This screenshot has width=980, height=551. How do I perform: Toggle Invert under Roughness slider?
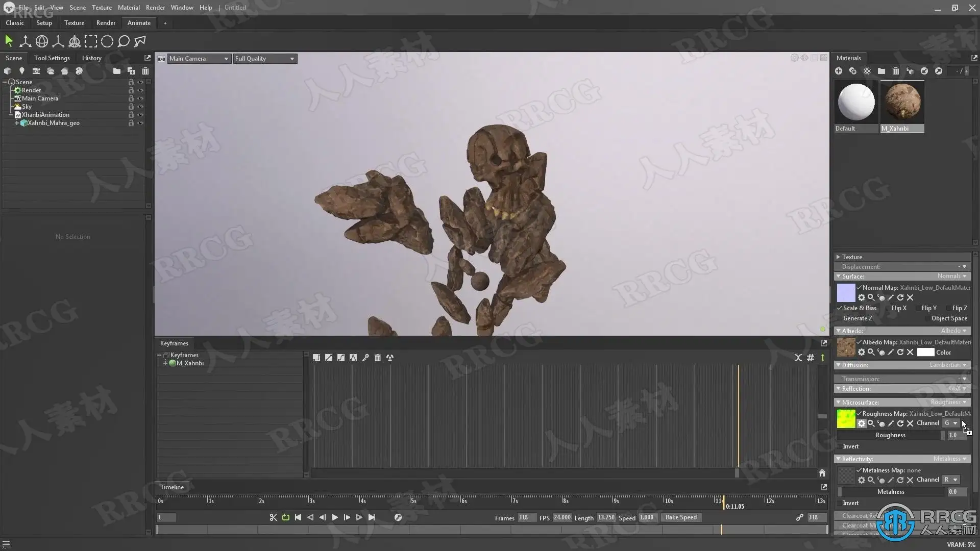(x=840, y=446)
